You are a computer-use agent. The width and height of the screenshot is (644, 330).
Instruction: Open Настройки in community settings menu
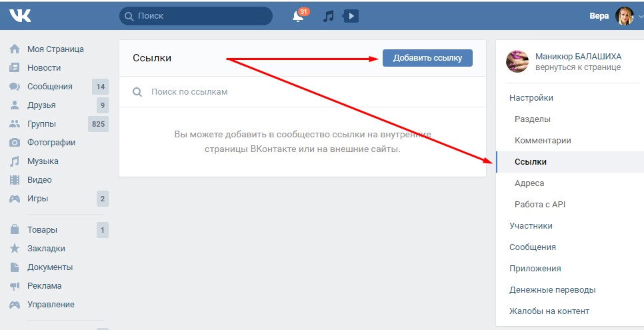coord(531,98)
